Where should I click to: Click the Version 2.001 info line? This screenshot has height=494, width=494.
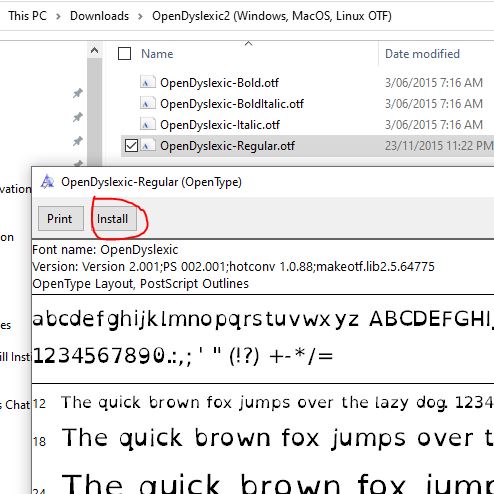[233, 267]
